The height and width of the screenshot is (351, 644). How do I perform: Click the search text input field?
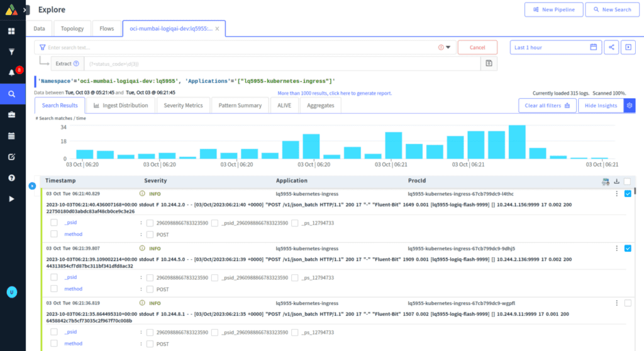click(x=239, y=47)
